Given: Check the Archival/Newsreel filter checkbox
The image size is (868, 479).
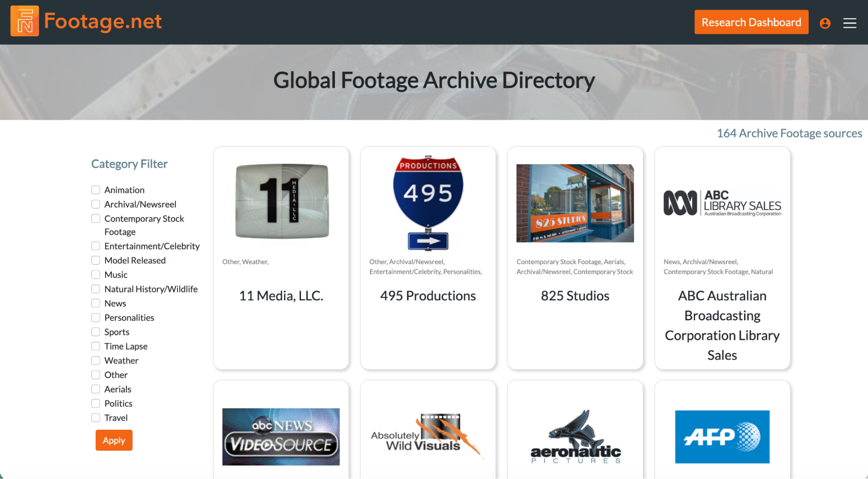Looking at the screenshot, I should (96, 204).
